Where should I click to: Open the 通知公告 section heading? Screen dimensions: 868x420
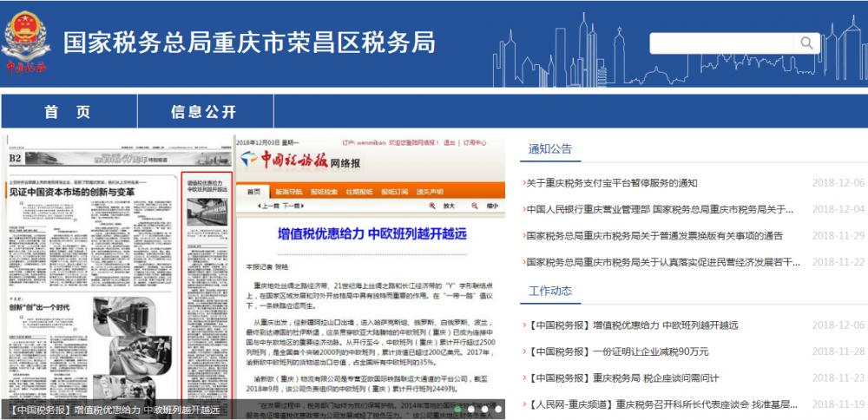click(550, 149)
